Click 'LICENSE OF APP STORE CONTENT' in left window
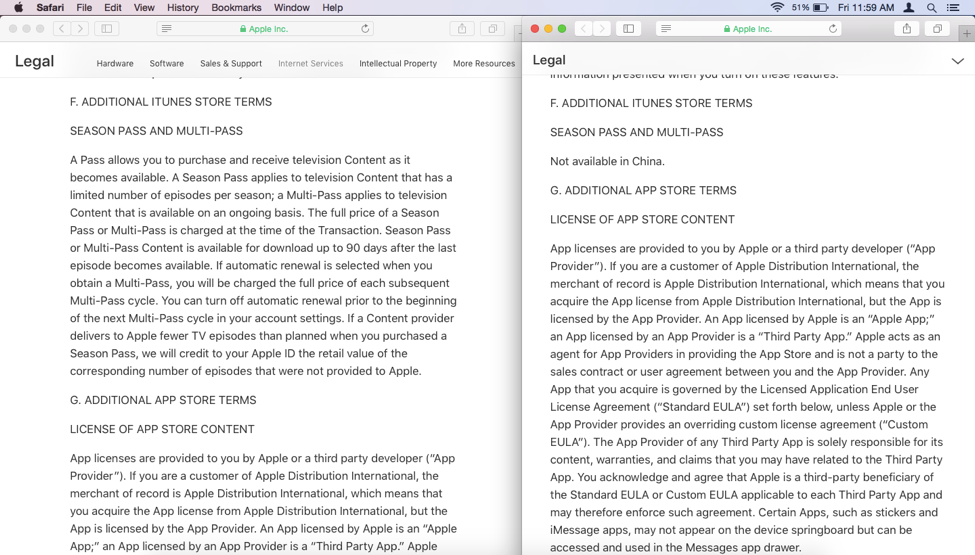The height and width of the screenshot is (555, 975). (x=162, y=429)
